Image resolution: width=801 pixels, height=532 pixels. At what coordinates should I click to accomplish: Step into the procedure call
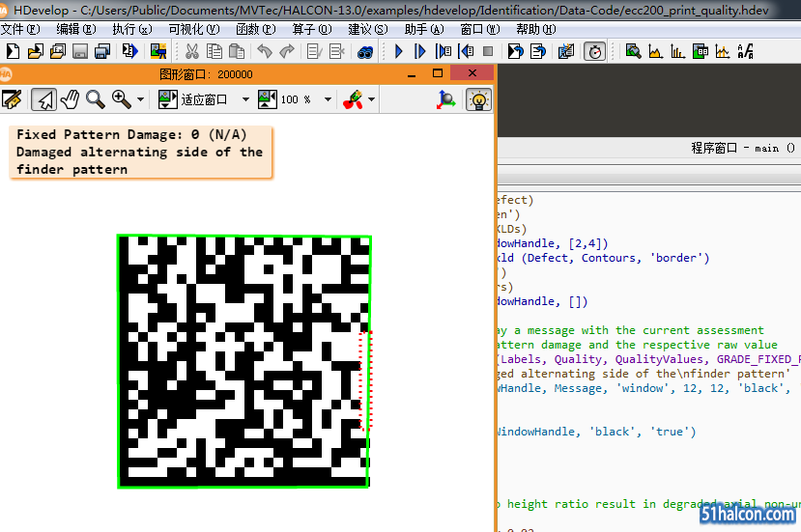click(443, 51)
